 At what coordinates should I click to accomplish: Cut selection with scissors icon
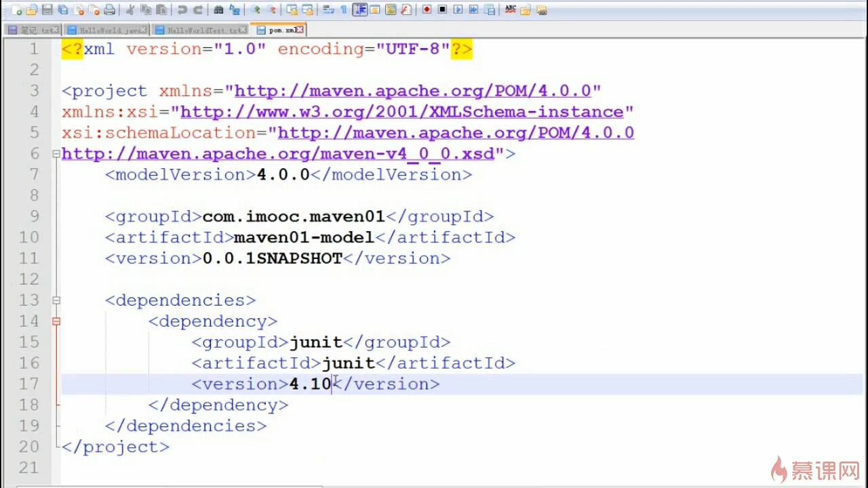(130, 9)
